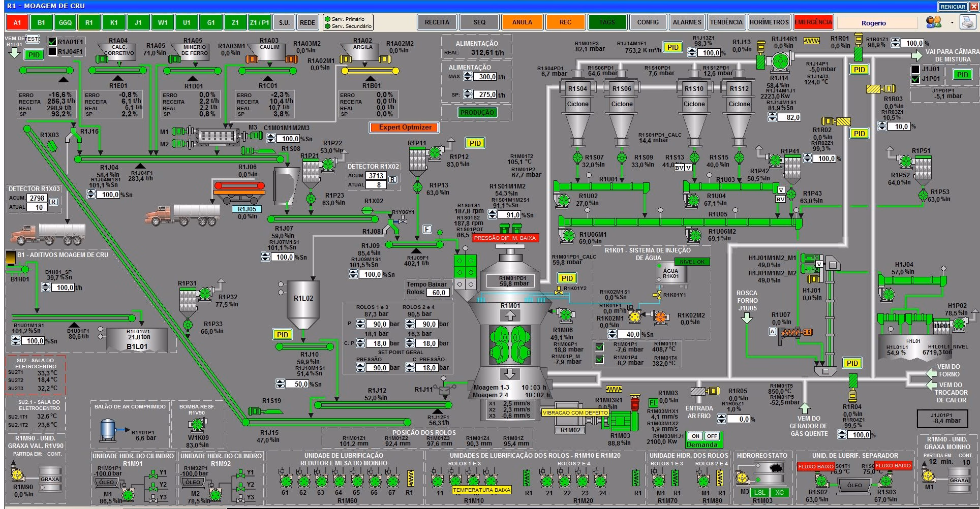The image size is (980, 509).
Task: Click the Expert Optmizer button
Action: pyautogui.click(x=405, y=128)
